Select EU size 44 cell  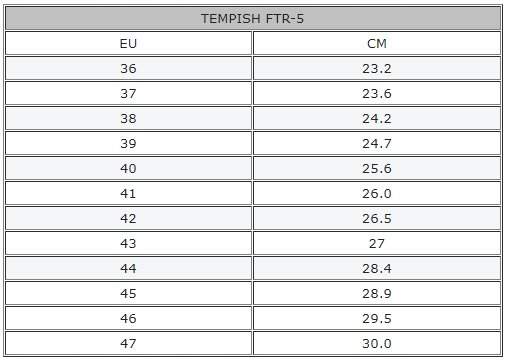click(x=128, y=268)
